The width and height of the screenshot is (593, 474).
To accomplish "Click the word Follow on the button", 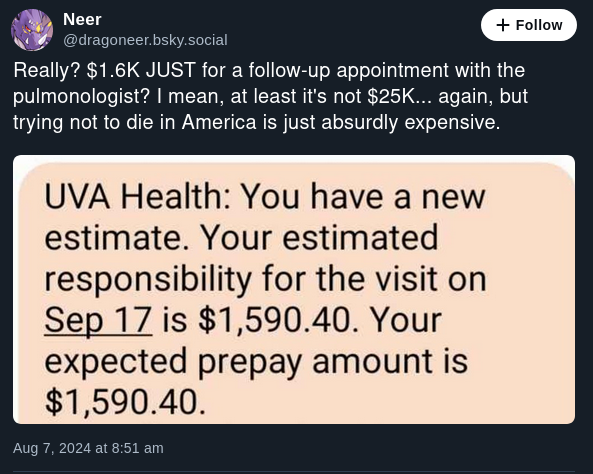I will [539, 25].
